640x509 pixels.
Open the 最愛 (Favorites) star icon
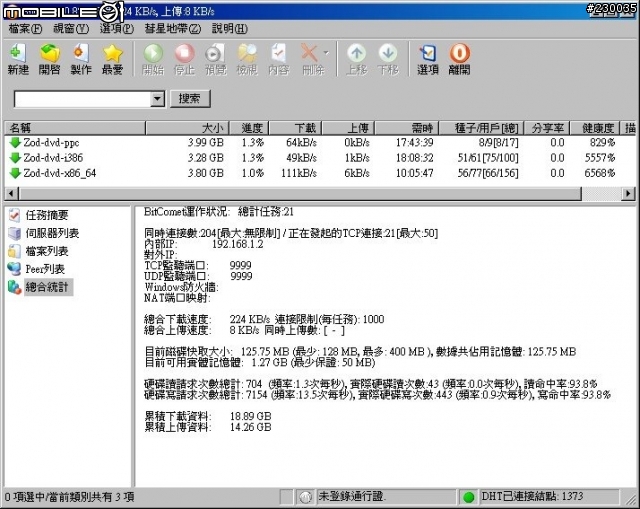point(112,59)
